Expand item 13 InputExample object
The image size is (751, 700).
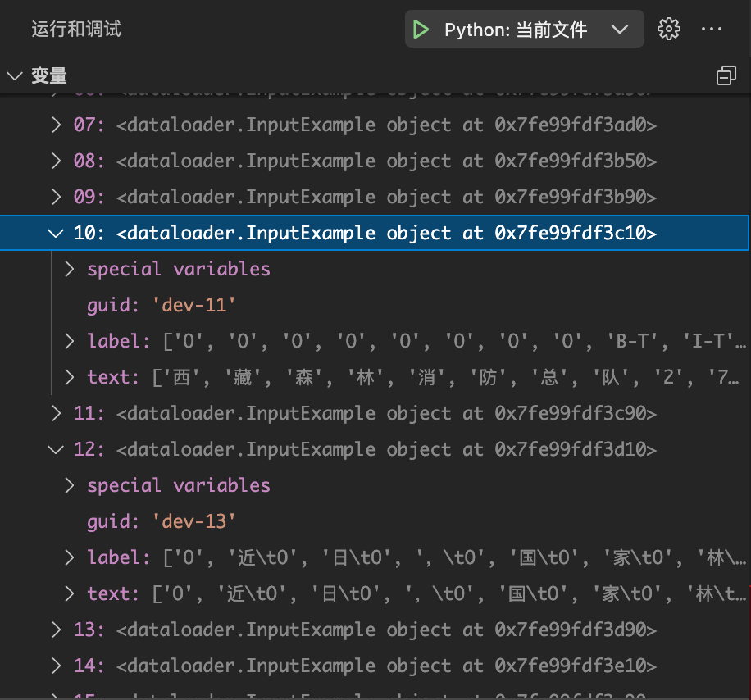pyautogui.click(x=56, y=630)
